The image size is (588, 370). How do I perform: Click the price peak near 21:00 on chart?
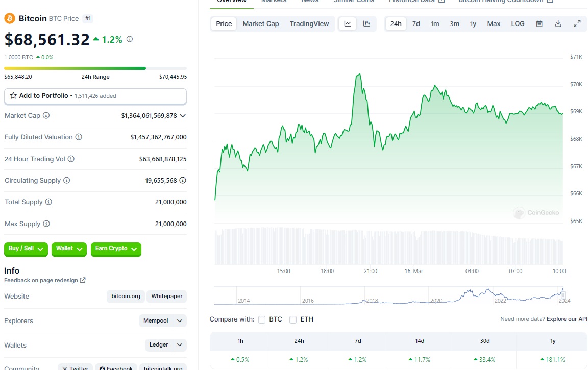pyautogui.click(x=359, y=75)
